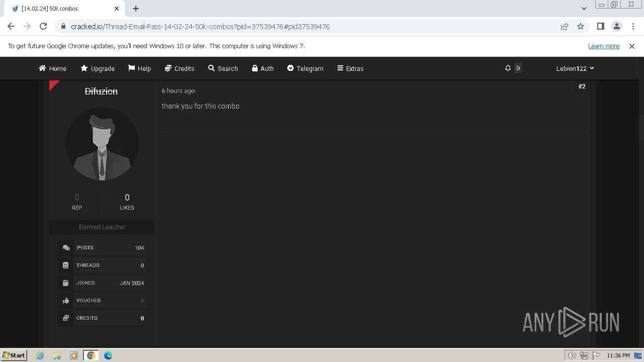Click the THREADS book icon

click(x=65, y=265)
